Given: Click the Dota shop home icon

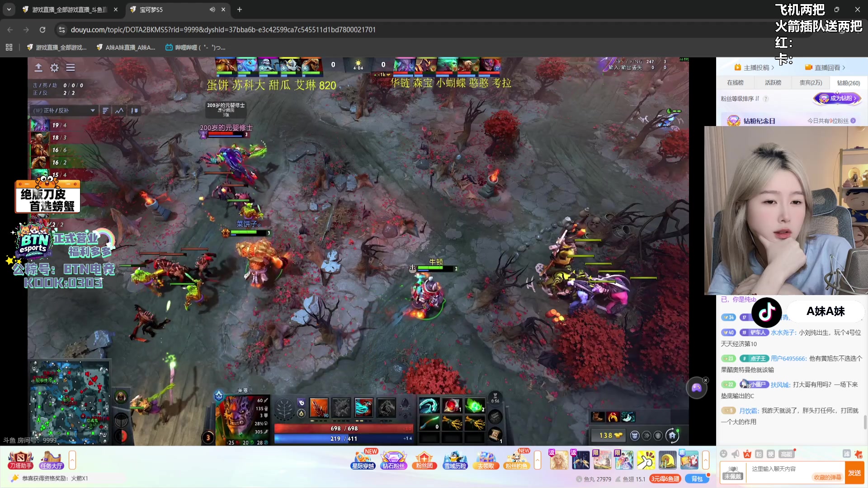Looking at the screenshot, I should pyautogui.click(x=672, y=436).
